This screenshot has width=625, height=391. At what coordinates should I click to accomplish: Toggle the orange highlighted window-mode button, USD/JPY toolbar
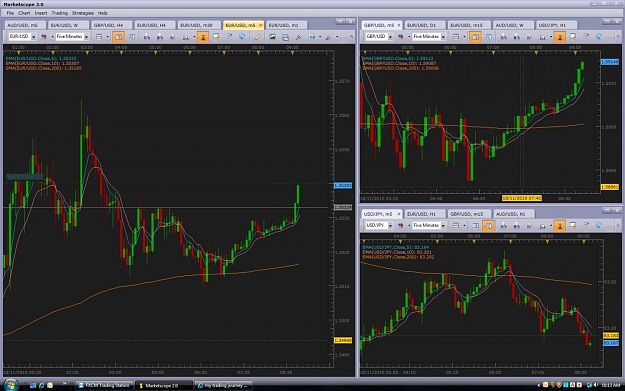pyautogui.click(x=488, y=226)
